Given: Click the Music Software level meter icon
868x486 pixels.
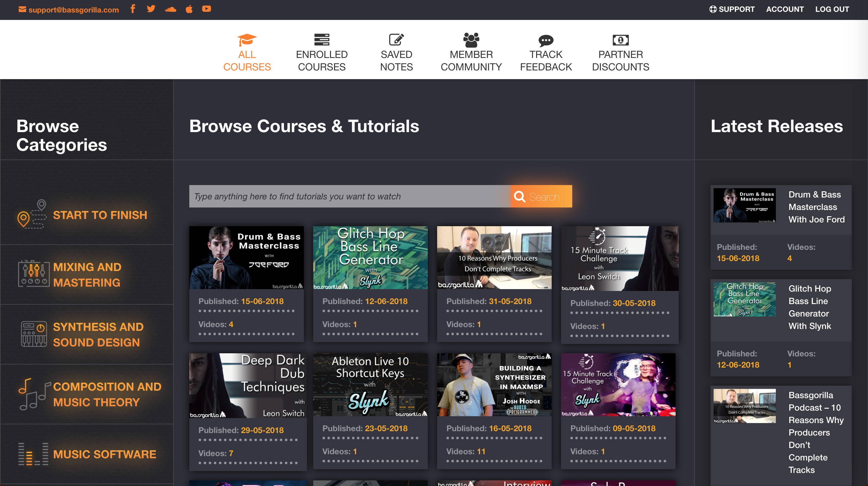Looking at the screenshot, I should 33,454.
